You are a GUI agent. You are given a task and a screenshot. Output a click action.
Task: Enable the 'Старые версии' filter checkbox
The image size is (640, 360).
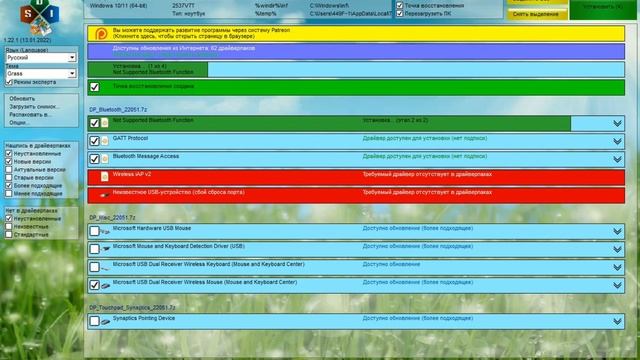pos(9,178)
